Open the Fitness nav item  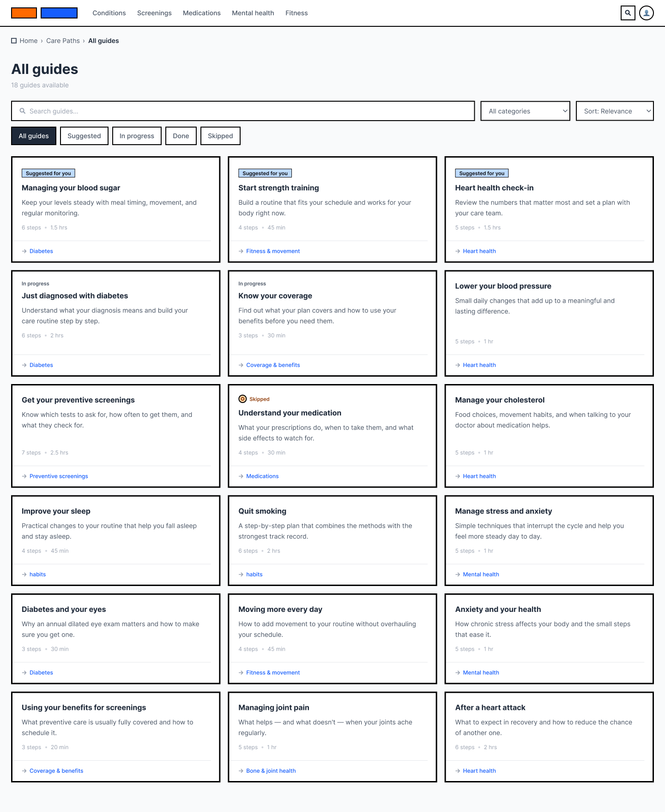tap(296, 13)
